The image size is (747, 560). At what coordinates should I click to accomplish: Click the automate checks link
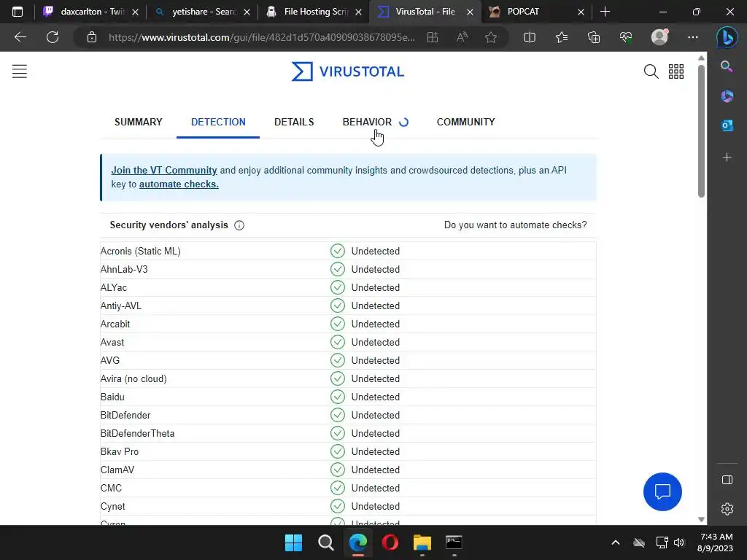[x=179, y=184]
